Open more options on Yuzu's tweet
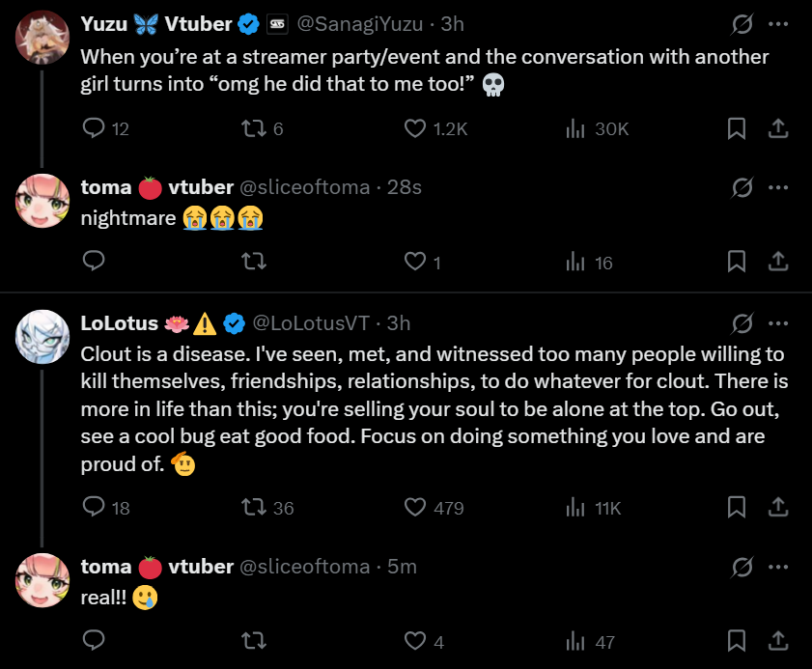The image size is (812, 669). pos(778,24)
